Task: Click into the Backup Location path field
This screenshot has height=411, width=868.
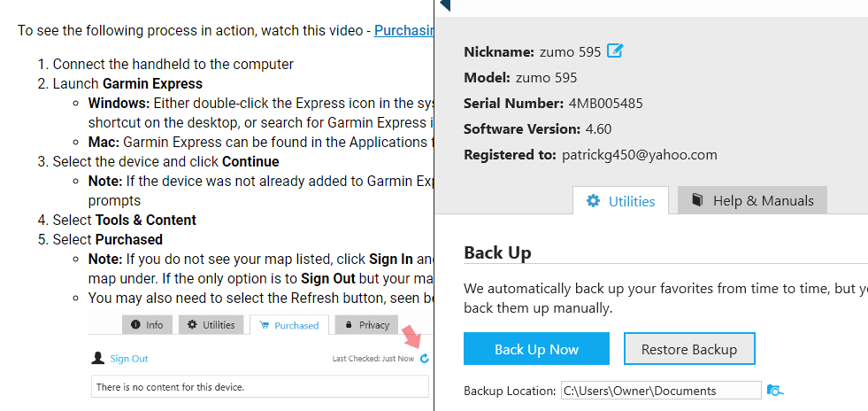Action: (661, 391)
